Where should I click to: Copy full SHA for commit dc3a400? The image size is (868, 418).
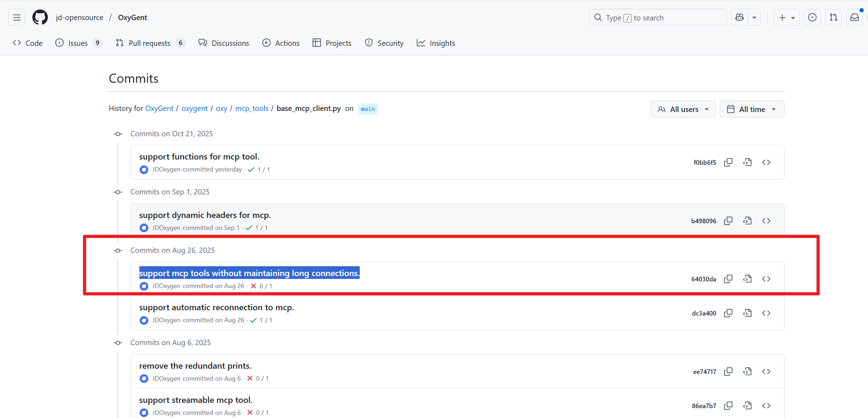(728, 313)
